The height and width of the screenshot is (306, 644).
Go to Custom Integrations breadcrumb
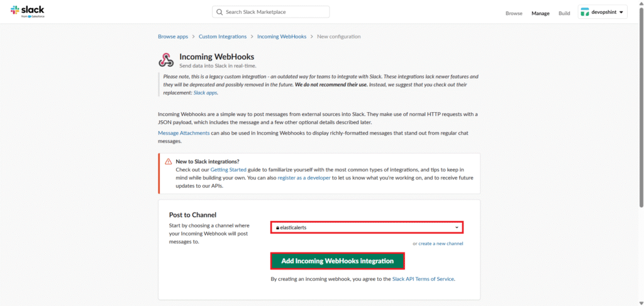click(223, 37)
